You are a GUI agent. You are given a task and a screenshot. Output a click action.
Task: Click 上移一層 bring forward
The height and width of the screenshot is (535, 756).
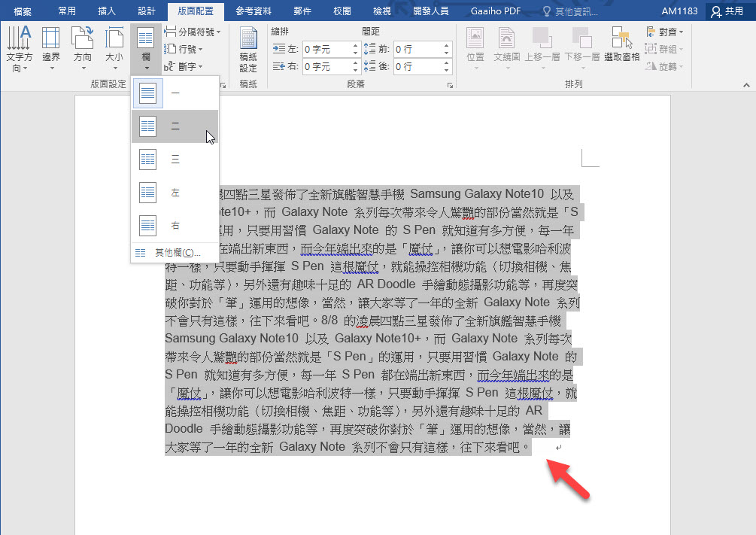(542, 49)
